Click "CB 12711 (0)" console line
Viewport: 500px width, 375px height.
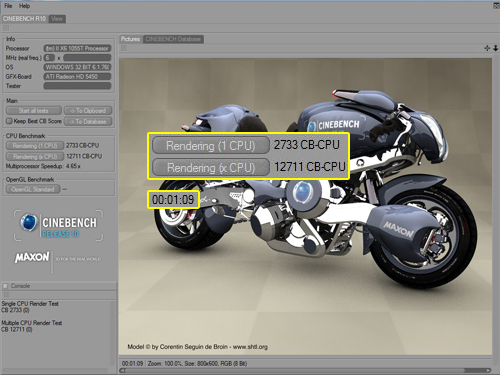point(17,329)
